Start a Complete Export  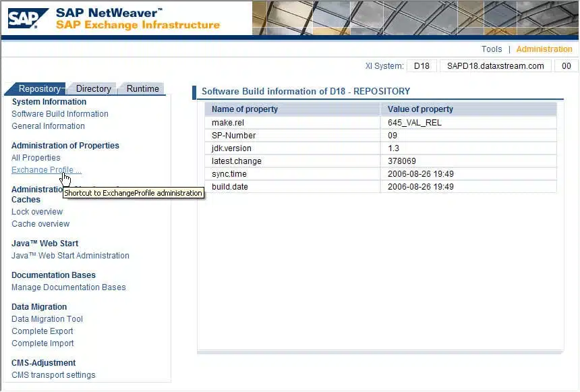point(42,331)
